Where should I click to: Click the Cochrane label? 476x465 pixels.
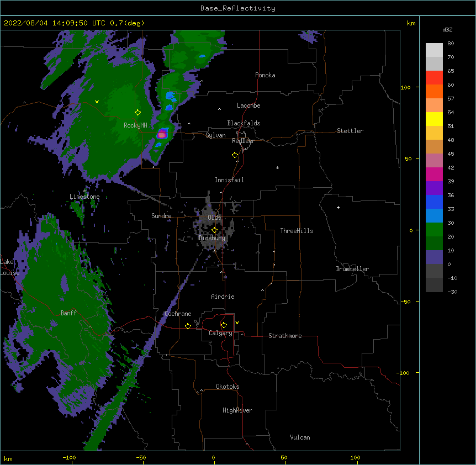tap(178, 314)
